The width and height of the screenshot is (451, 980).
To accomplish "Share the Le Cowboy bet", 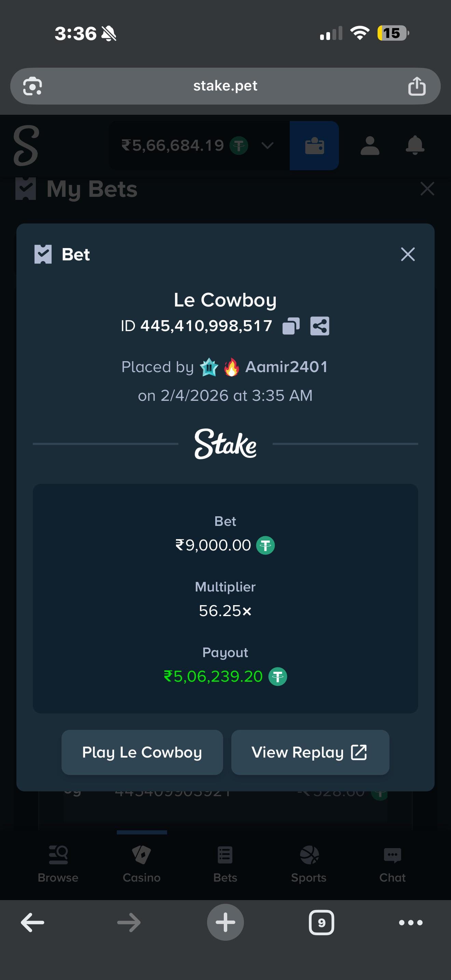I will click(x=319, y=326).
